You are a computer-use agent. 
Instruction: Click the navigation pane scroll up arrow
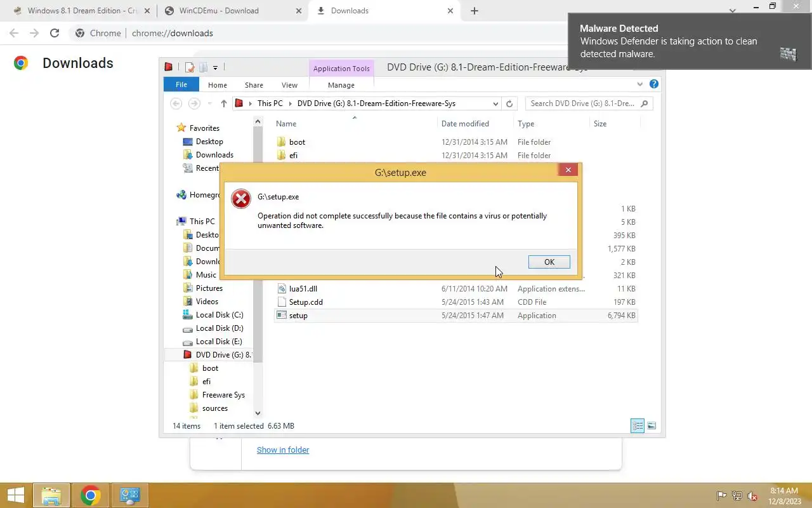coord(258,121)
